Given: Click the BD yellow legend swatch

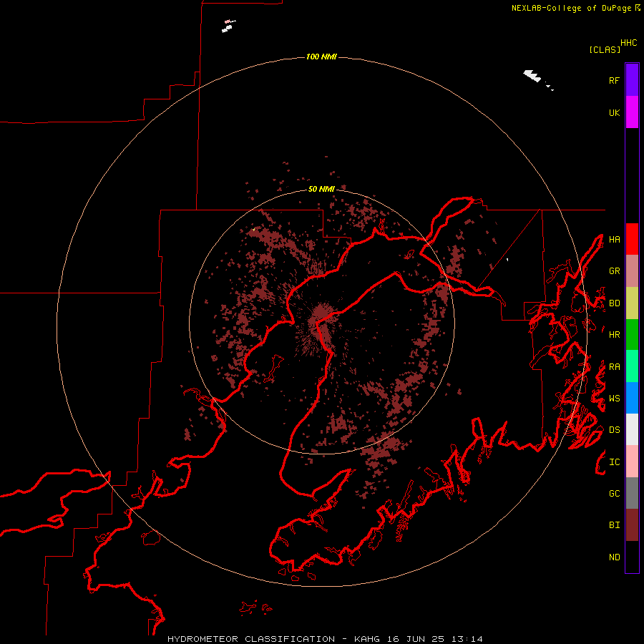Looking at the screenshot, I should [x=632, y=303].
